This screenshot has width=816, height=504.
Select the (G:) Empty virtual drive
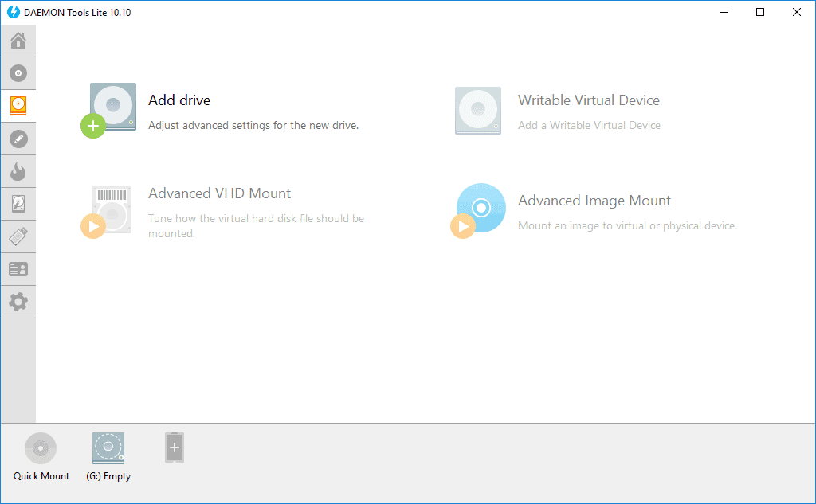108,447
